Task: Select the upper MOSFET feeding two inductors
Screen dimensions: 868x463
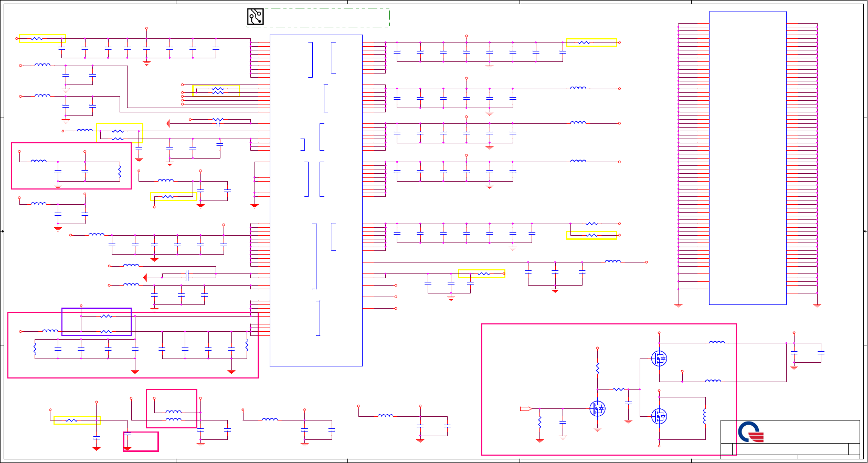Action: click(x=659, y=359)
